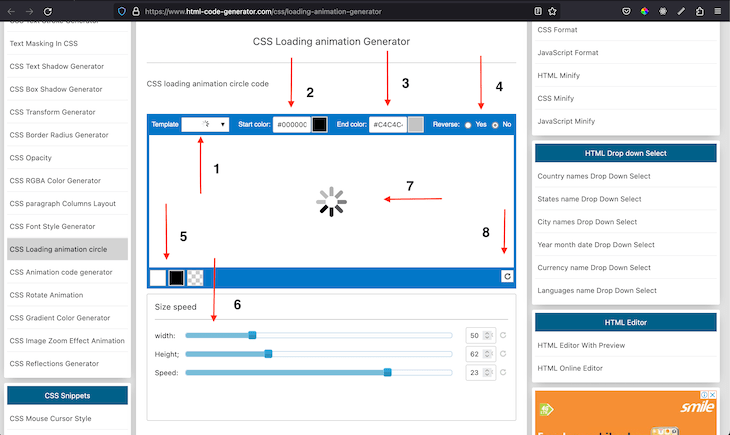Bookmark this page with the star icon
Viewport: 730px width, 435px height.
click(552, 10)
